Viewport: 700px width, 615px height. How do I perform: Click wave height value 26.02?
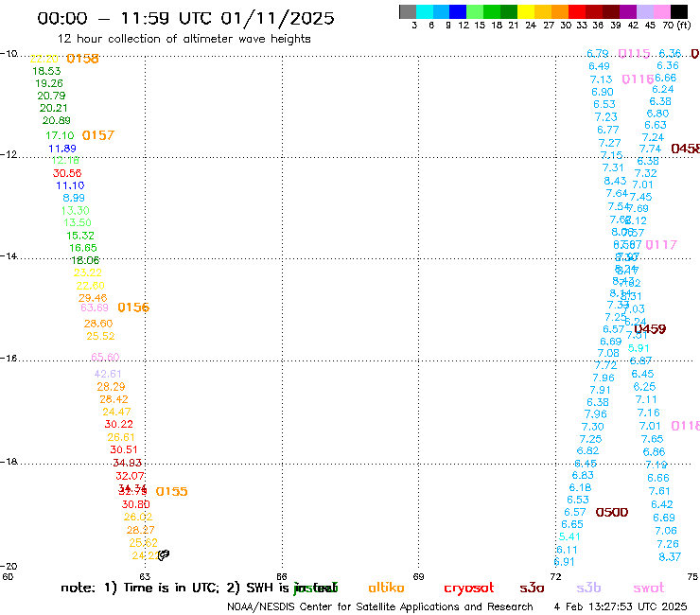(x=138, y=517)
